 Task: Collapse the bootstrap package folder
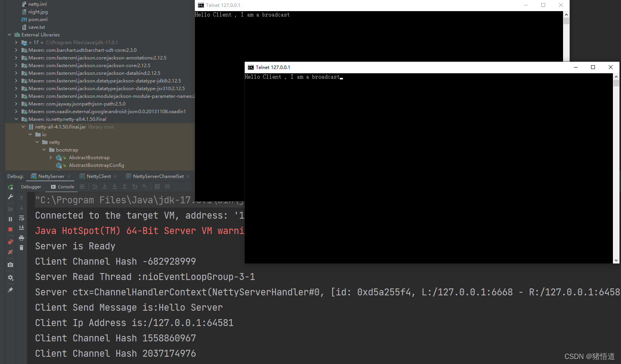[x=44, y=150]
